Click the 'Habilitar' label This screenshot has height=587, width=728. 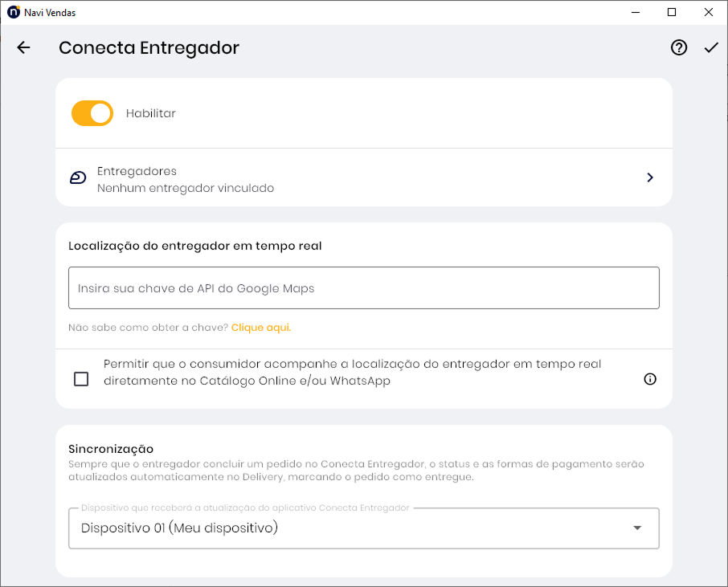point(151,113)
